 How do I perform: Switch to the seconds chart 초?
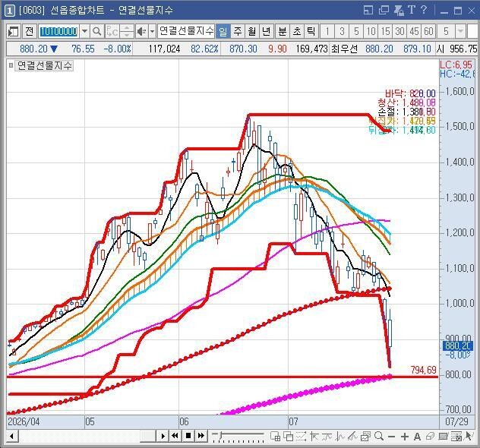(x=297, y=31)
